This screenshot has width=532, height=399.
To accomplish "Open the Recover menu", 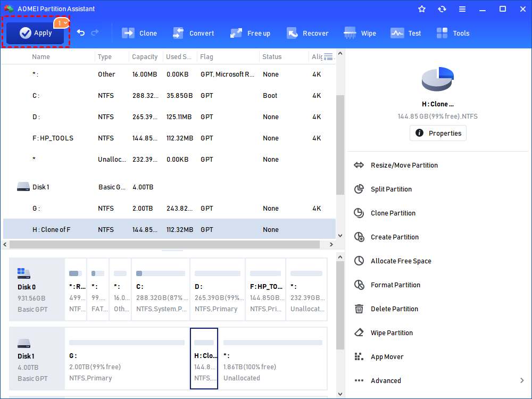I will click(x=307, y=33).
